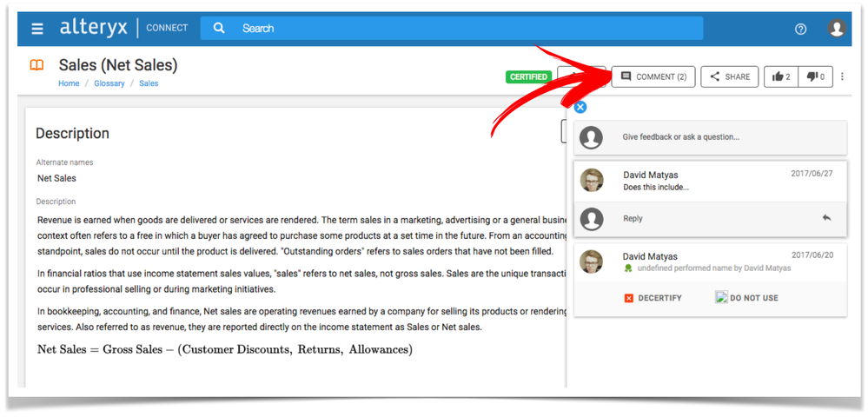Click the DO NOT USE button
Image resolution: width=868 pixels, height=417 pixels.
[x=746, y=297]
